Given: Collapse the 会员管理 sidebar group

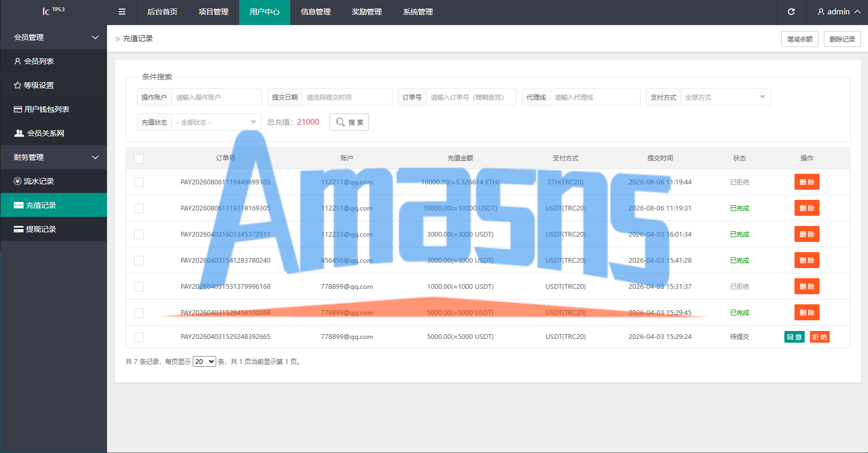Looking at the screenshot, I should pyautogui.click(x=54, y=37).
